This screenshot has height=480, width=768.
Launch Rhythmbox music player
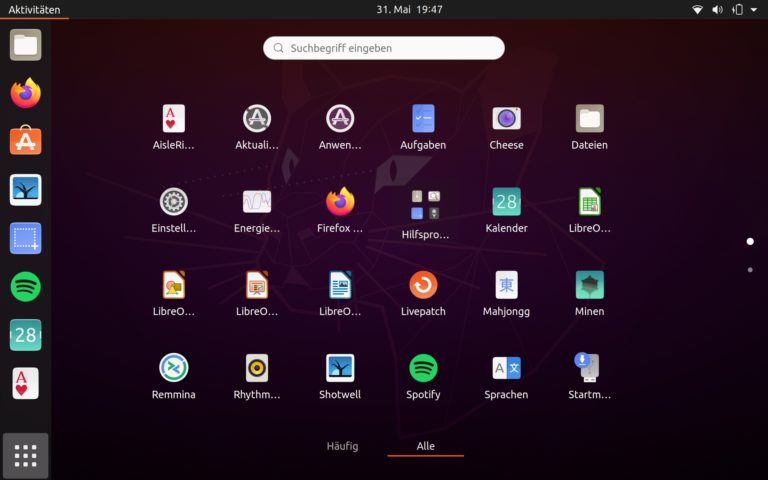coord(257,368)
